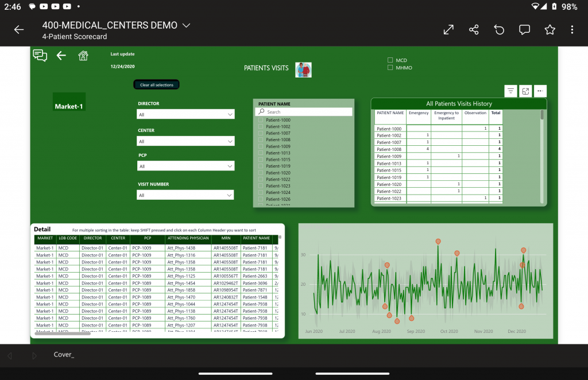
Task: Expand report to full screen mode
Action: pyautogui.click(x=448, y=30)
